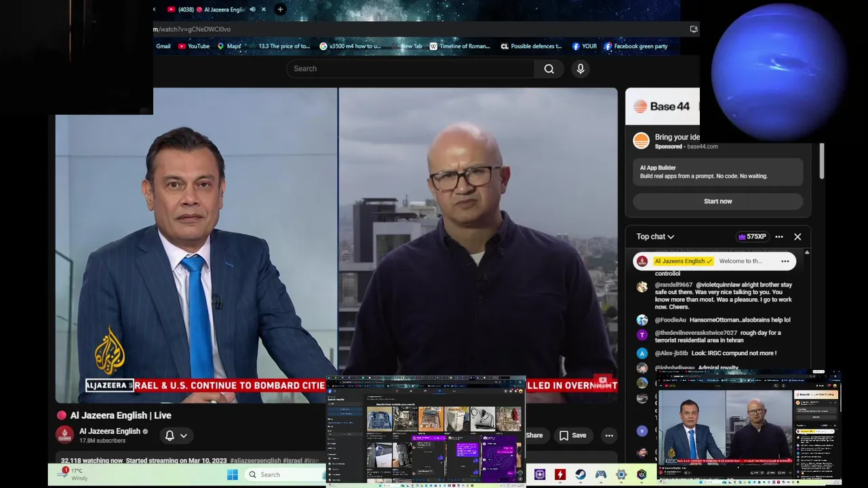868x488 pixels.
Task: Click the Share button under the video
Action: (x=534, y=435)
